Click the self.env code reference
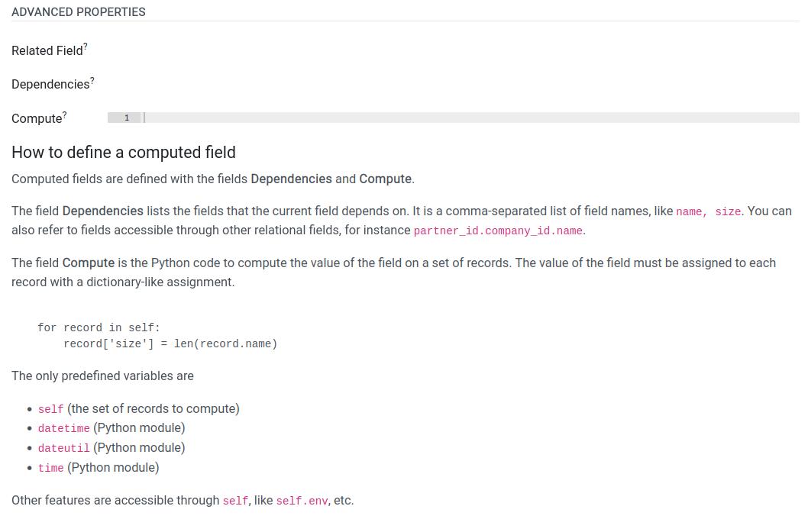This screenshot has height=532, width=808. pyautogui.click(x=302, y=501)
